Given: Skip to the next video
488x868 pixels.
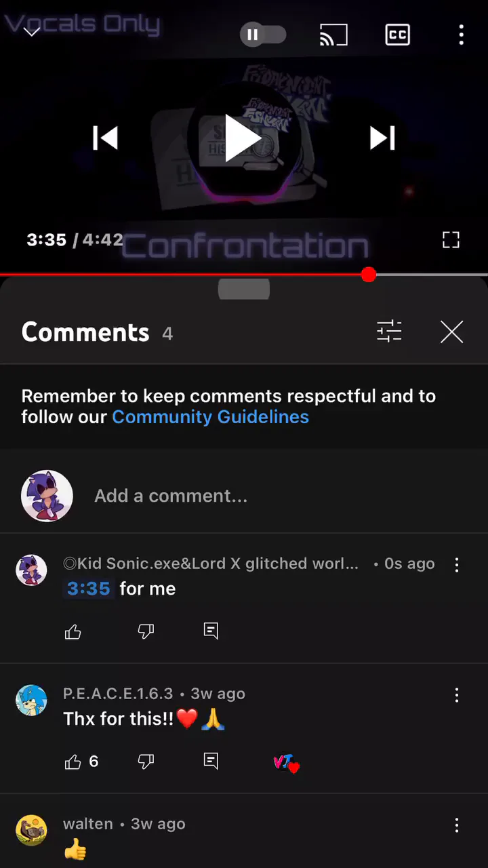Looking at the screenshot, I should tap(382, 138).
